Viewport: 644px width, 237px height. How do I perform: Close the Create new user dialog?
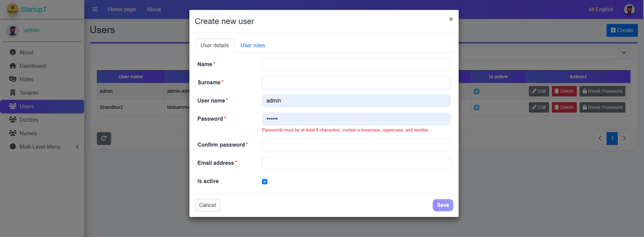[451, 19]
